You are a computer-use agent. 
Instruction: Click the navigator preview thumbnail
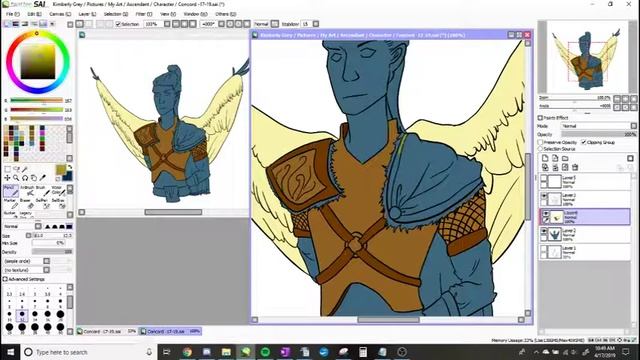pos(587,57)
